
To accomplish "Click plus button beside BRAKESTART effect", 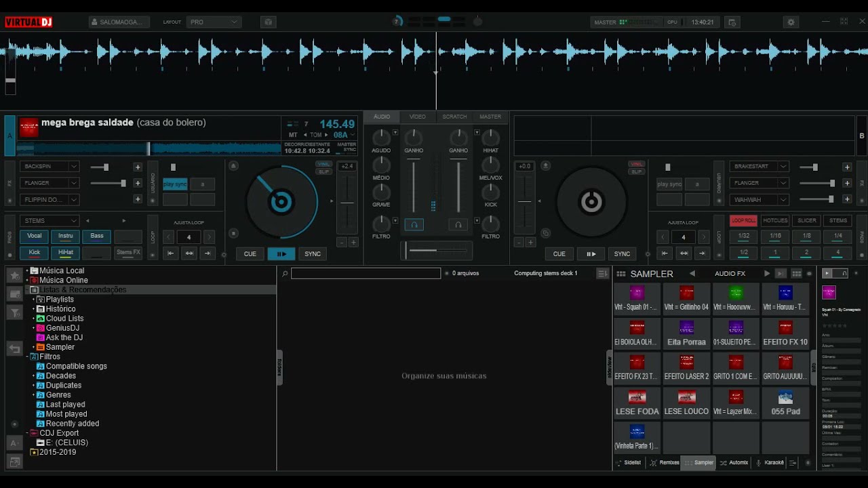I will [x=847, y=167].
